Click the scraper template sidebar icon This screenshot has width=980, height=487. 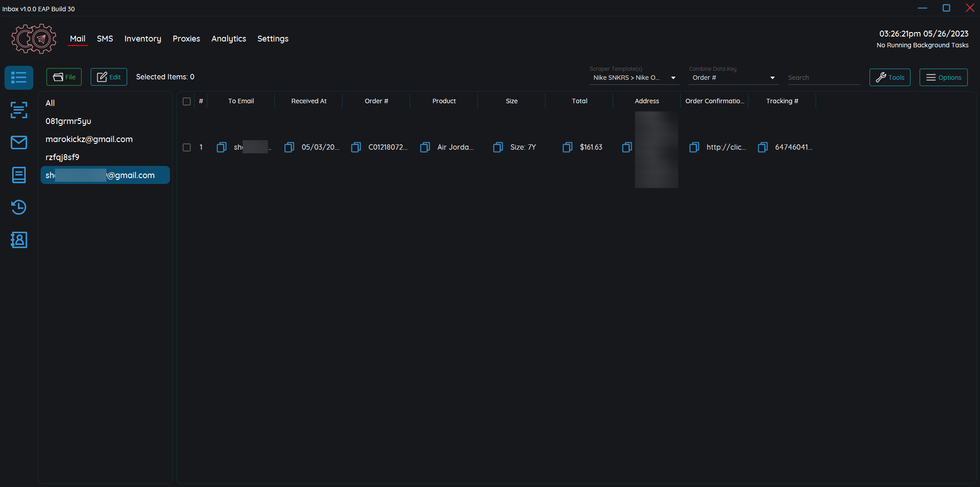pyautogui.click(x=19, y=110)
